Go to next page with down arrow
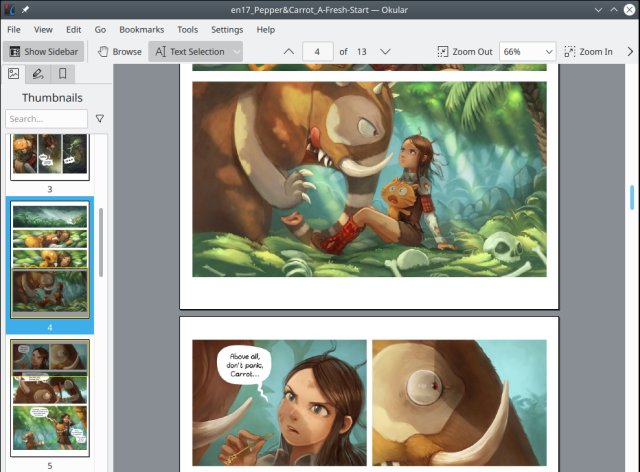This screenshot has height=472, width=640. click(385, 52)
